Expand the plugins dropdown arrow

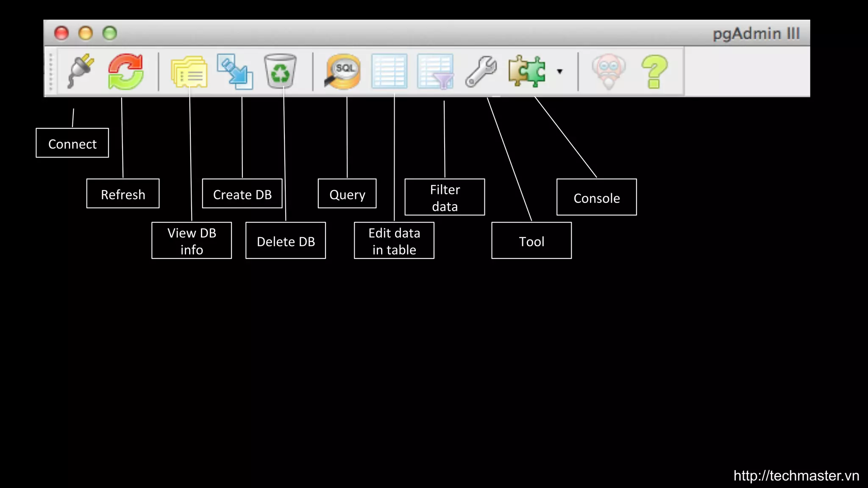pos(560,71)
